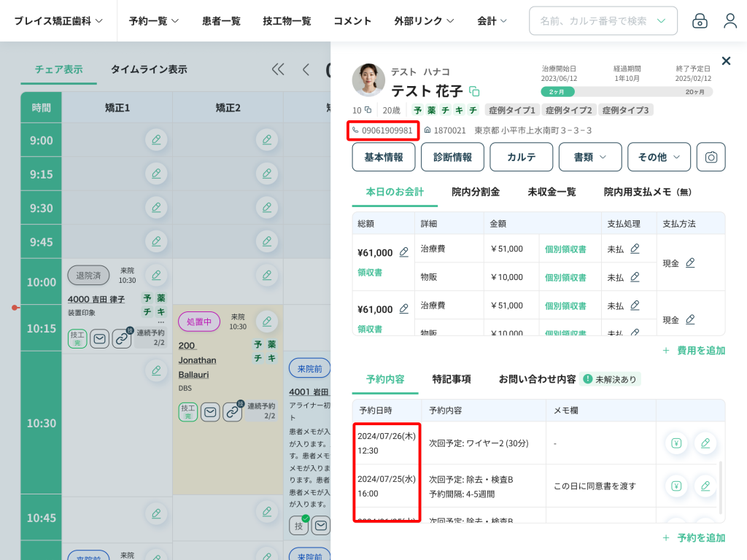
Task: Expand ブレイス矯正歯科 clinic dropdown
Action: point(58,21)
